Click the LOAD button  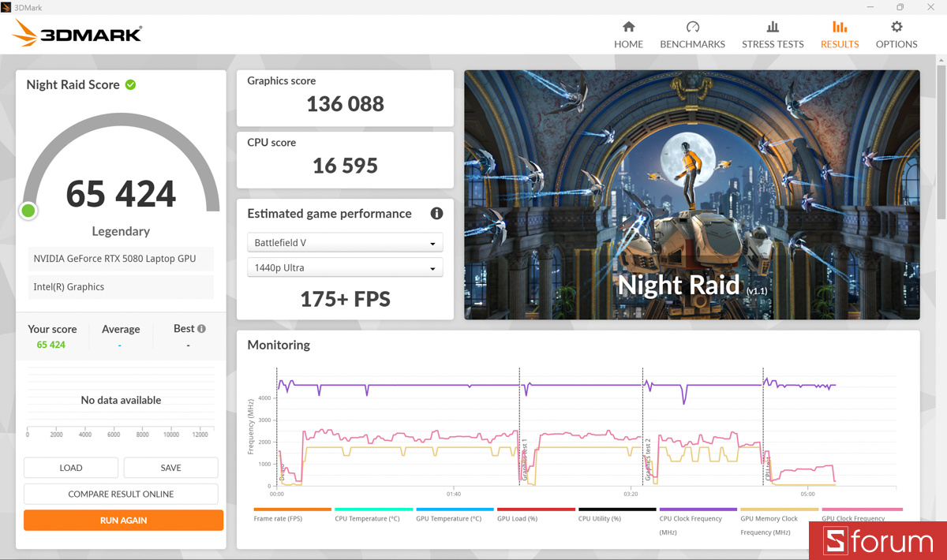(71, 468)
